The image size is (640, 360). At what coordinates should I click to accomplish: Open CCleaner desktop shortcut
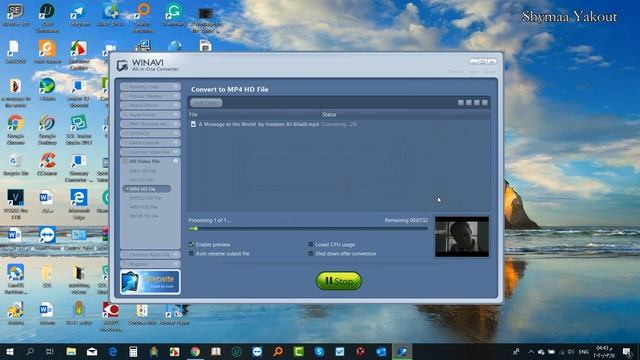click(x=47, y=164)
